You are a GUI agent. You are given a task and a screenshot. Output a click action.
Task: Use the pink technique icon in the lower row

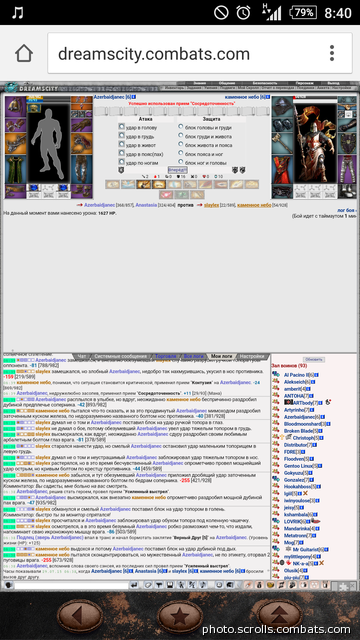click(166, 195)
